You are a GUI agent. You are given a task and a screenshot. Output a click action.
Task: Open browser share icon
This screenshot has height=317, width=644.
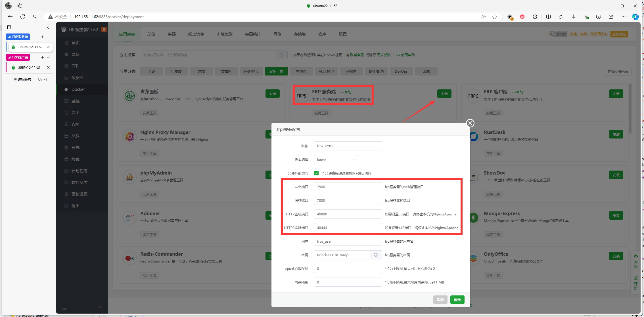coord(611,17)
